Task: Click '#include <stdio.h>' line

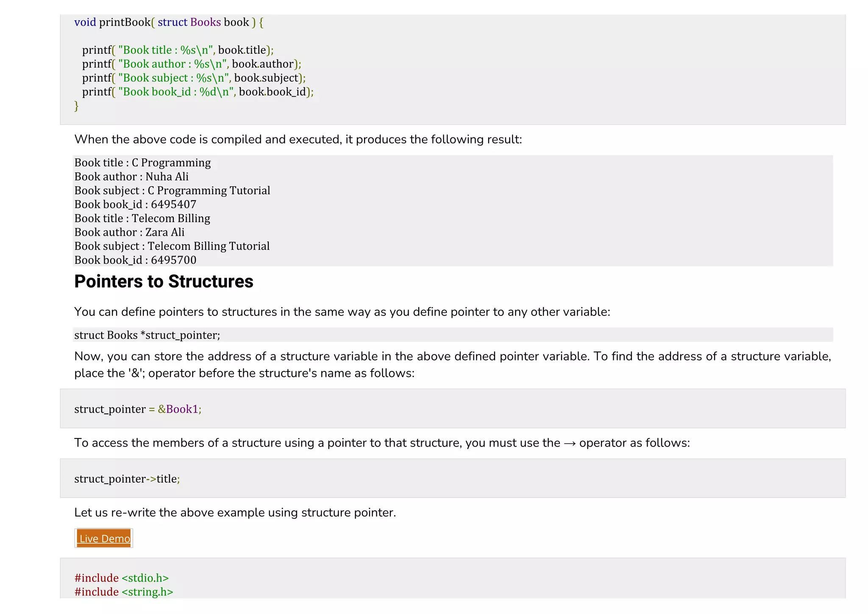Action: coord(122,578)
